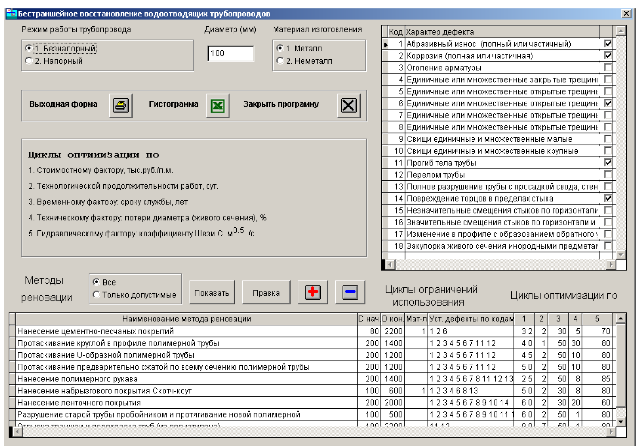Open the Excel histogram icon (Гистограмма)
Image resolution: width=640 pixels, height=448 pixels.
click(x=218, y=105)
